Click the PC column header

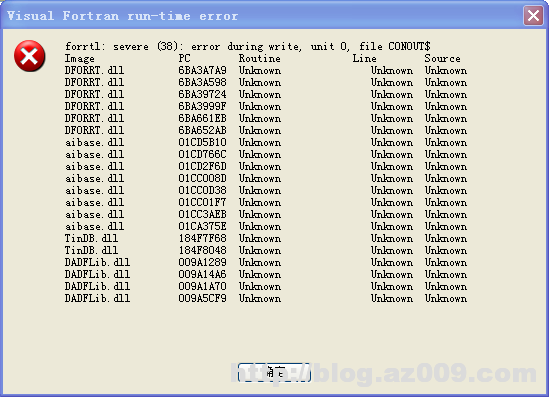pos(185,58)
